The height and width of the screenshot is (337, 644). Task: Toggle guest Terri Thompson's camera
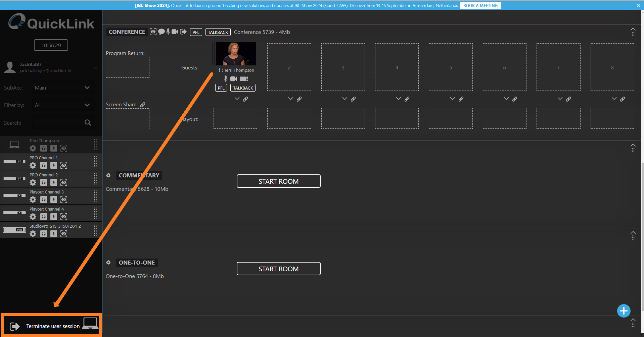234,79
